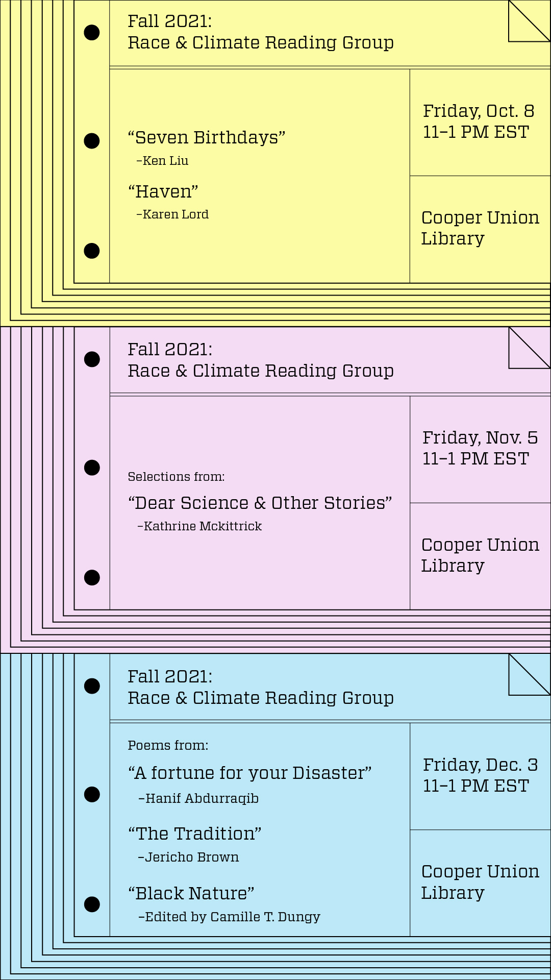Click the bottom punch hole on pink card

[x=92, y=577]
